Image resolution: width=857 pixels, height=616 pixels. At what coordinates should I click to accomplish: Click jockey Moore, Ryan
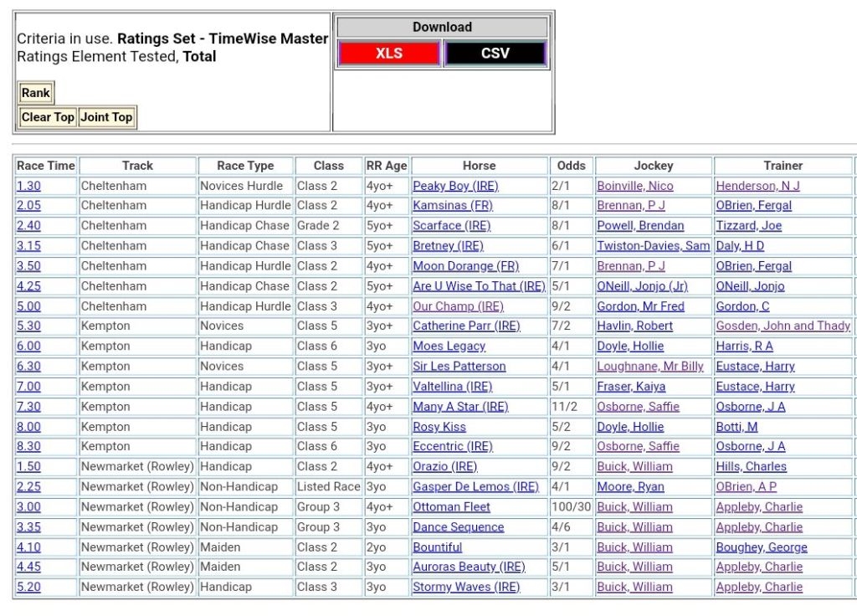[x=630, y=487]
